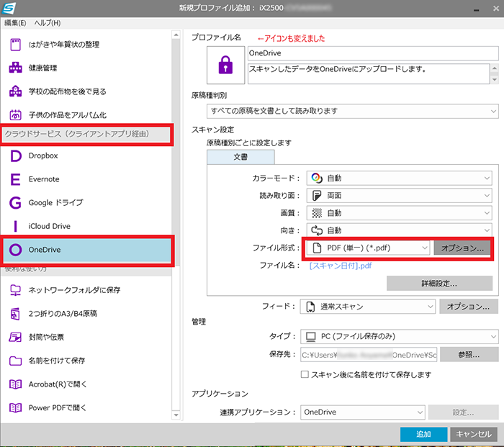Open the PDF file format dropdown
Screen dimensions: 504x447
368,248
